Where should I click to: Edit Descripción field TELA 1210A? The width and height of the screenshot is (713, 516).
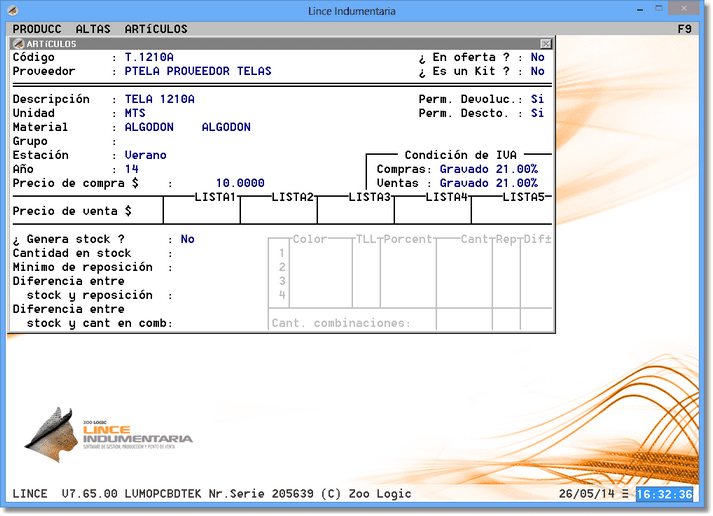[x=160, y=99]
